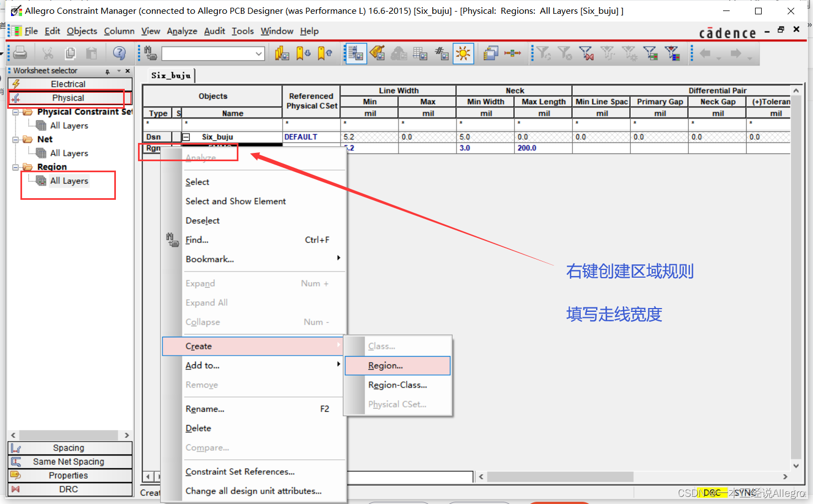This screenshot has width=813, height=504.
Task: Go to next bookmark down-arrow icon
Action: point(303,53)
